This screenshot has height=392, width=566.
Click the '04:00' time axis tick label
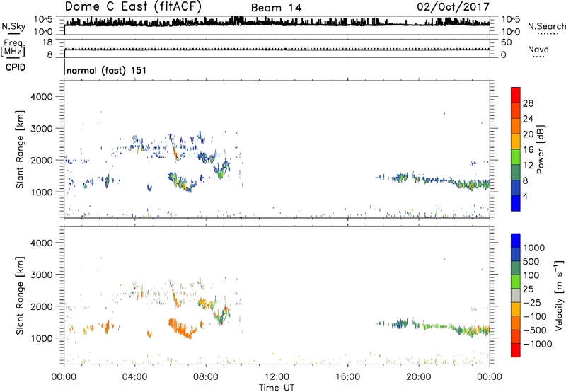(134, 377)
